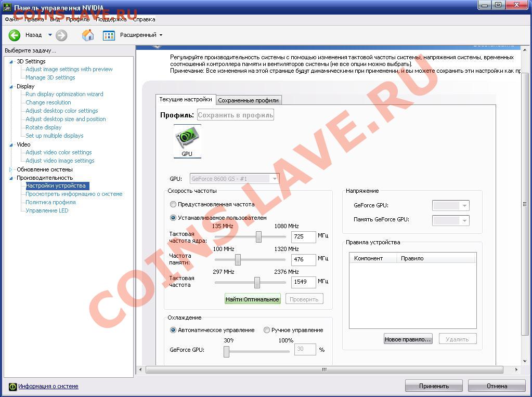Collapse the Производительность tree node
Image resolution: width=532 pixels, height=397 pixels.
click(11, 178)
